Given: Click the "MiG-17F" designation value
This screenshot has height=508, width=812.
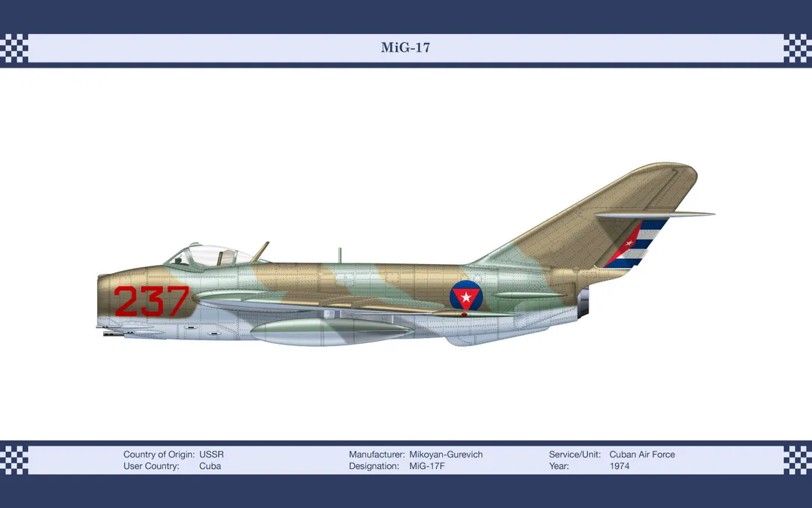Looking at the screenshot, I should tap(427, 466).
